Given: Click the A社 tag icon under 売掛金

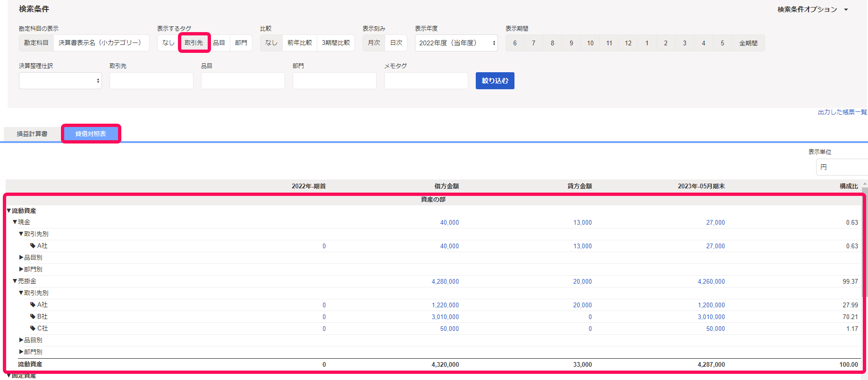Looking at the screenshot, I should click(33, 304).
